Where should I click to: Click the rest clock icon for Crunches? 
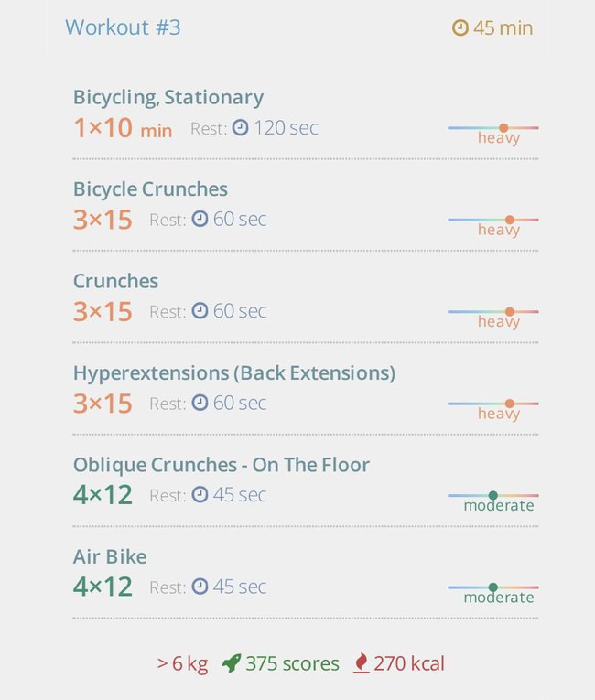200,311
